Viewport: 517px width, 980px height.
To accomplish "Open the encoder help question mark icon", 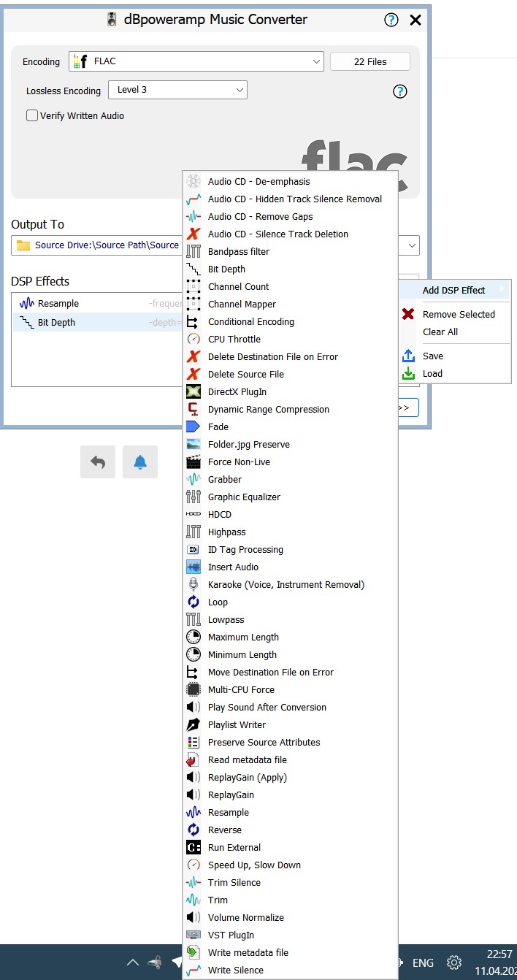I will (399, 91).
